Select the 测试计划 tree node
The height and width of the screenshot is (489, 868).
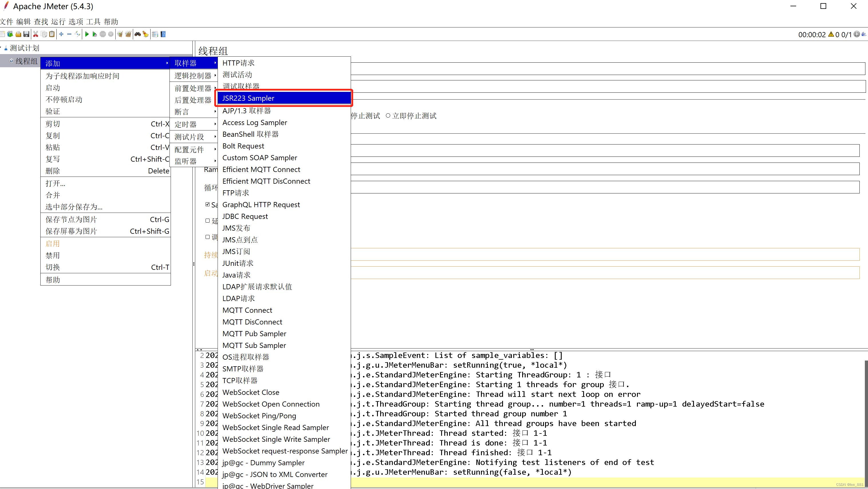(x=24, y=48)
